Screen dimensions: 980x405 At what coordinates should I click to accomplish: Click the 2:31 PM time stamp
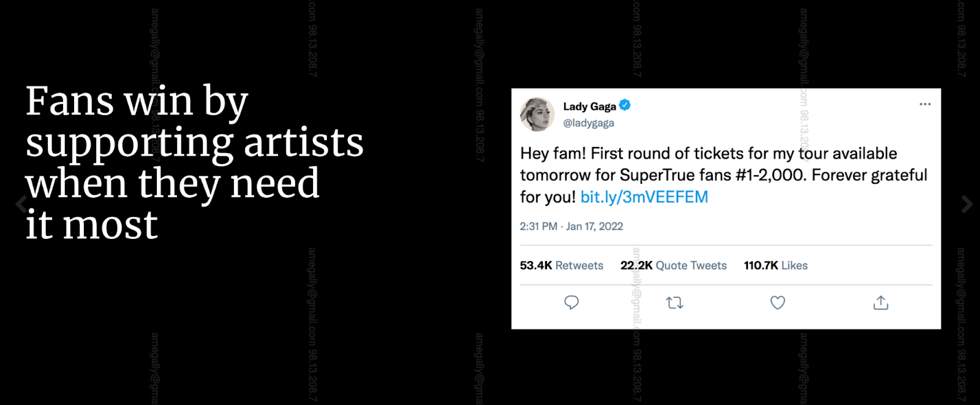tap(538, 227)
